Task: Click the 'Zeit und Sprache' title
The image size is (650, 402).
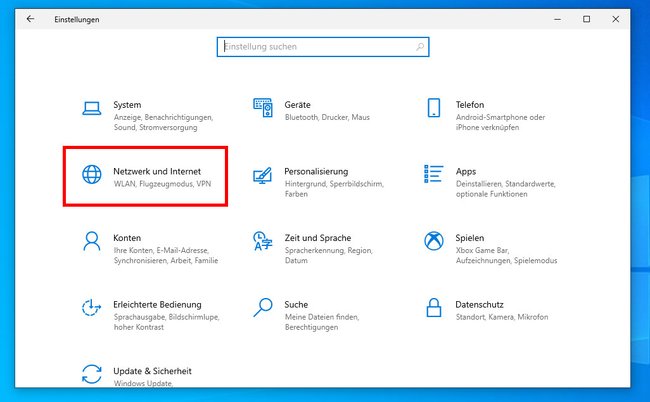Action: (x=318, y=238)
